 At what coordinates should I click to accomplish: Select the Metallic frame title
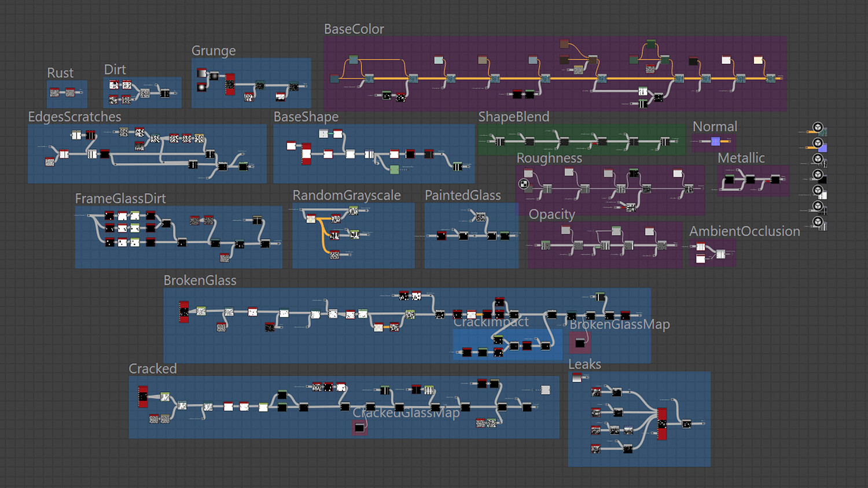tap(741, 158)
